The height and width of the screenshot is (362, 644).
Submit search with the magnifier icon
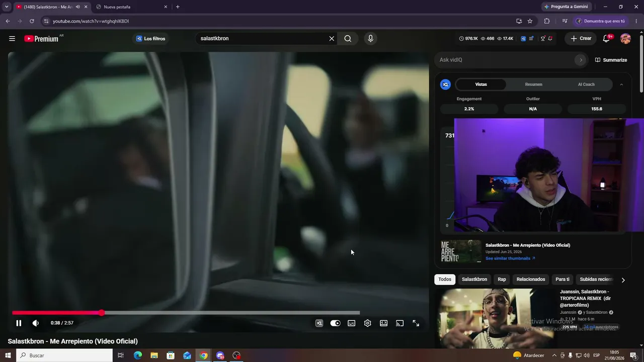(348, 39)
